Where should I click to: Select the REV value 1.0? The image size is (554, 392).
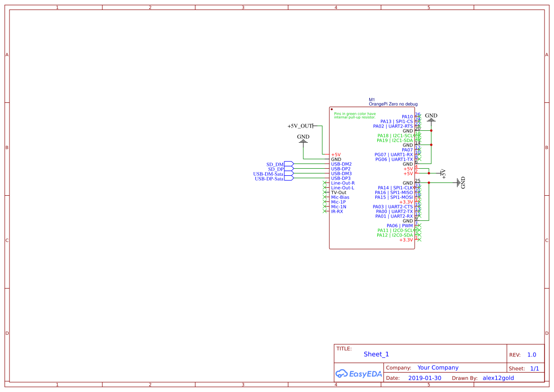tap(531, 355)
